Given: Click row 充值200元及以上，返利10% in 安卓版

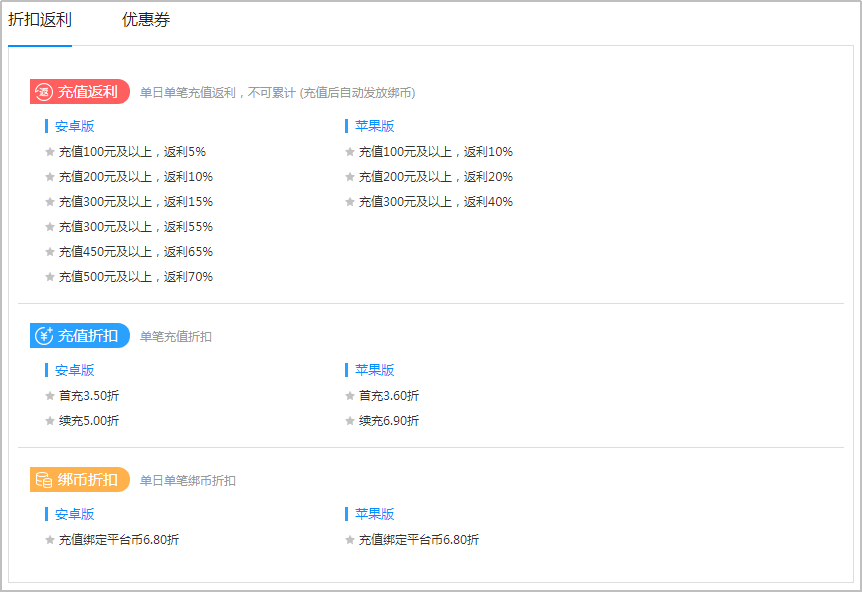Looking at the screenshot, I should 135,177.
